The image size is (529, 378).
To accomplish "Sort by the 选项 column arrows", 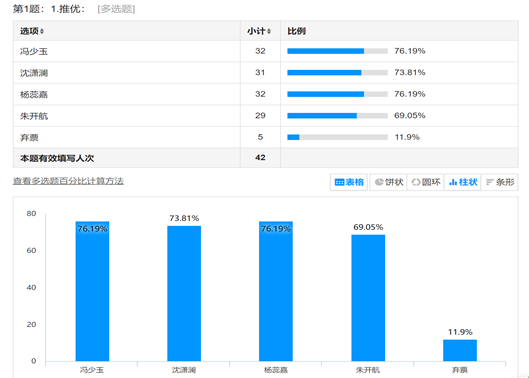I will click(42, 31).
